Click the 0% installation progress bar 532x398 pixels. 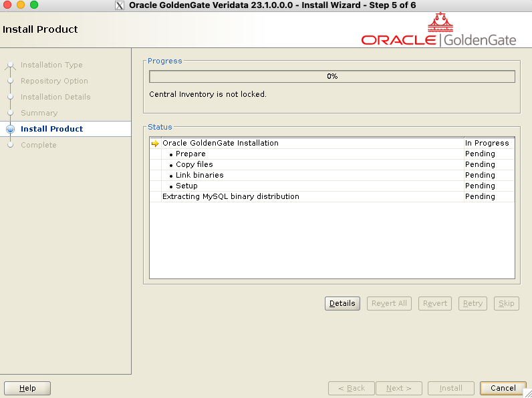[x=331, y=76]
